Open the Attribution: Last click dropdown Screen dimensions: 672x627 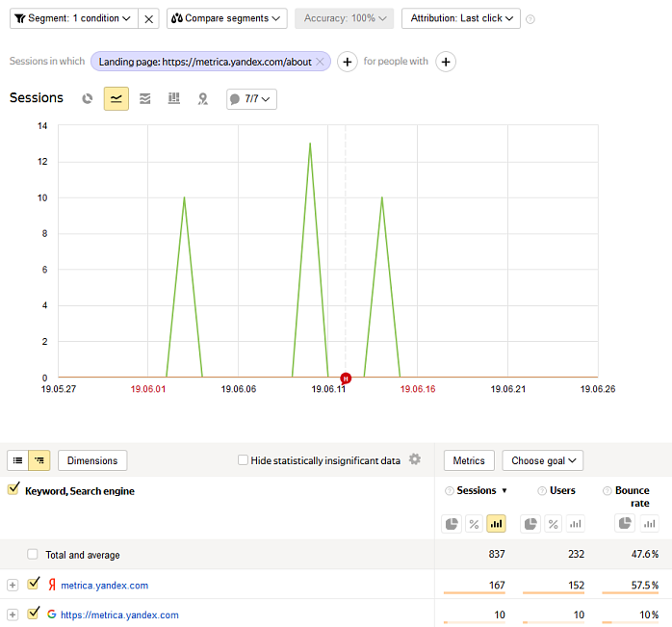[460, 18]
